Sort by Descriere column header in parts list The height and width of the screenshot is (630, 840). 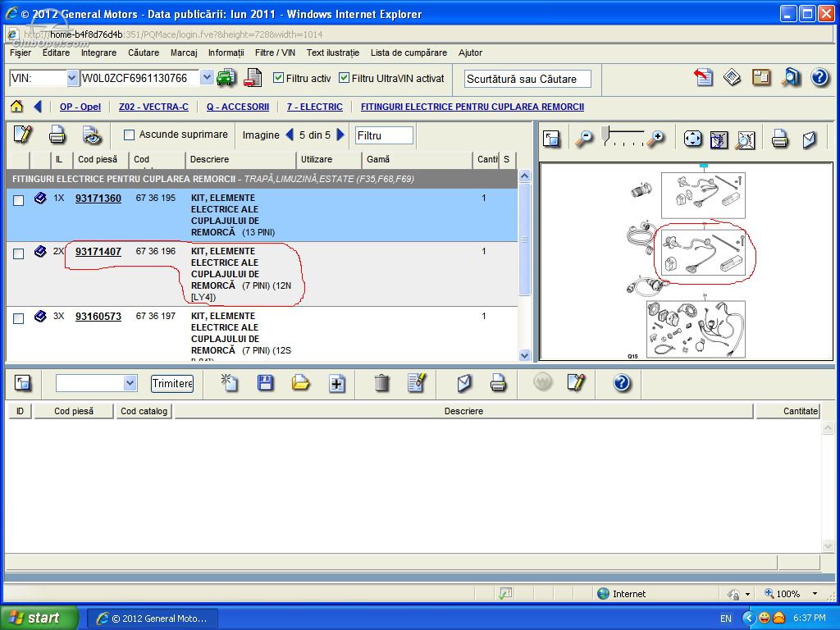point(240,159)
